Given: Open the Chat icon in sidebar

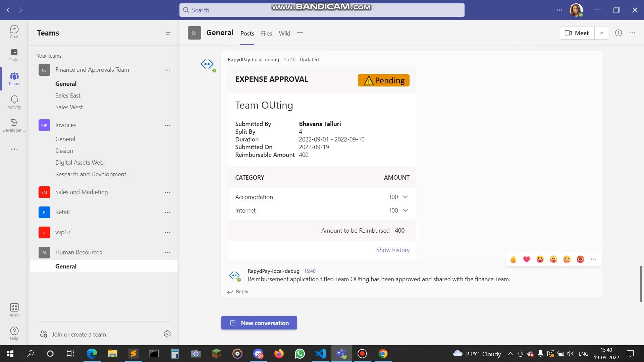Looking at the screenshot, I should coord(14,32).
